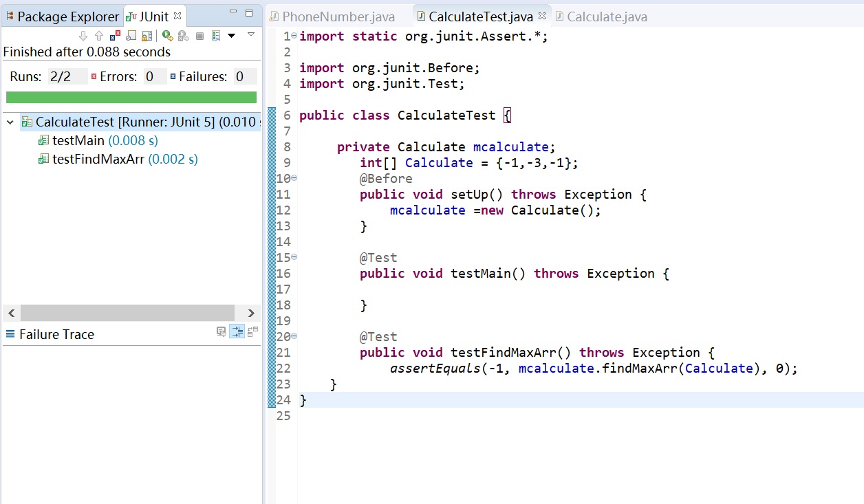Click Failures count blue icon

pos(173,76)
